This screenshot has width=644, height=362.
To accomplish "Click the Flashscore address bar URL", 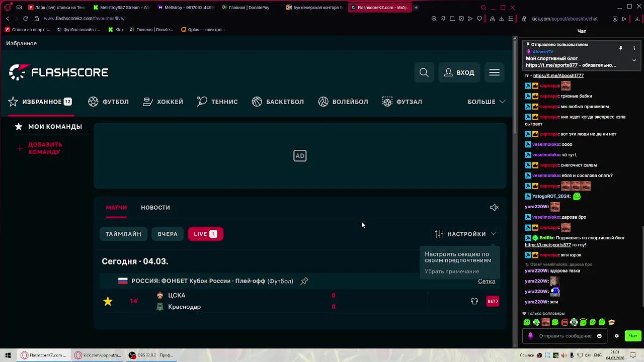I will [x=84, y=19].
